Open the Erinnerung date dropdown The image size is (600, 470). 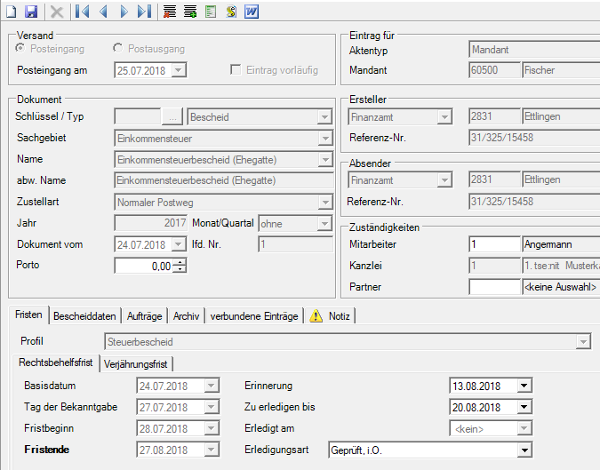pos(524,385)
